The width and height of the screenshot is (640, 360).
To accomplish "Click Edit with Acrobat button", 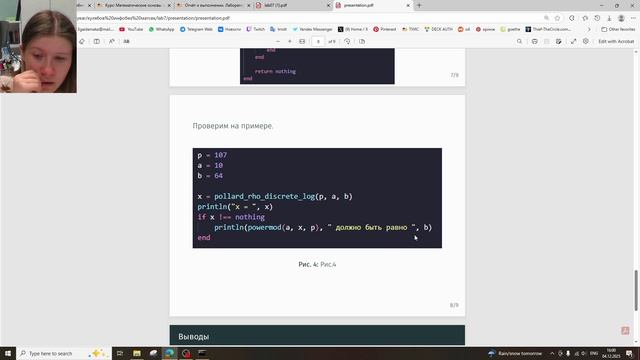I will pos(616,41).
